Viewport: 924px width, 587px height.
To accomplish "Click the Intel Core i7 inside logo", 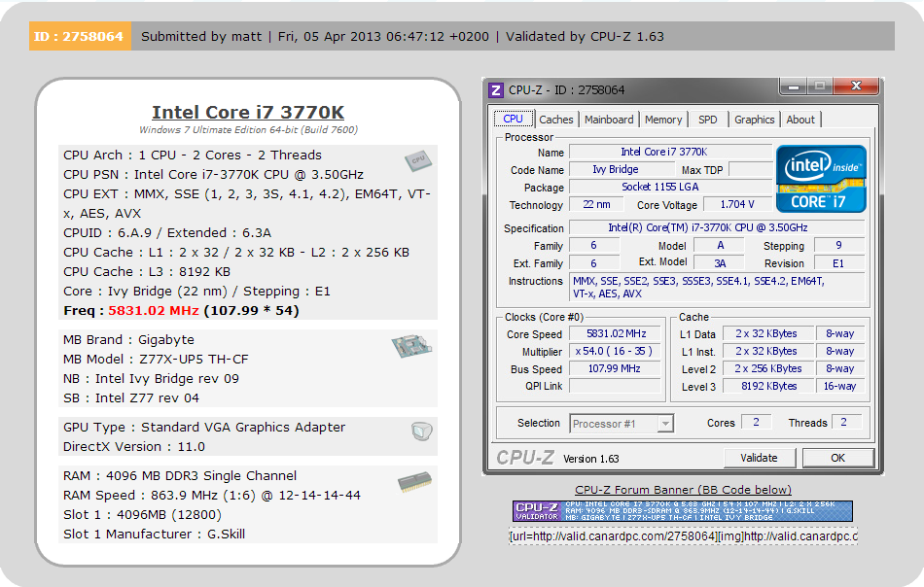I will tap(821, 179).
